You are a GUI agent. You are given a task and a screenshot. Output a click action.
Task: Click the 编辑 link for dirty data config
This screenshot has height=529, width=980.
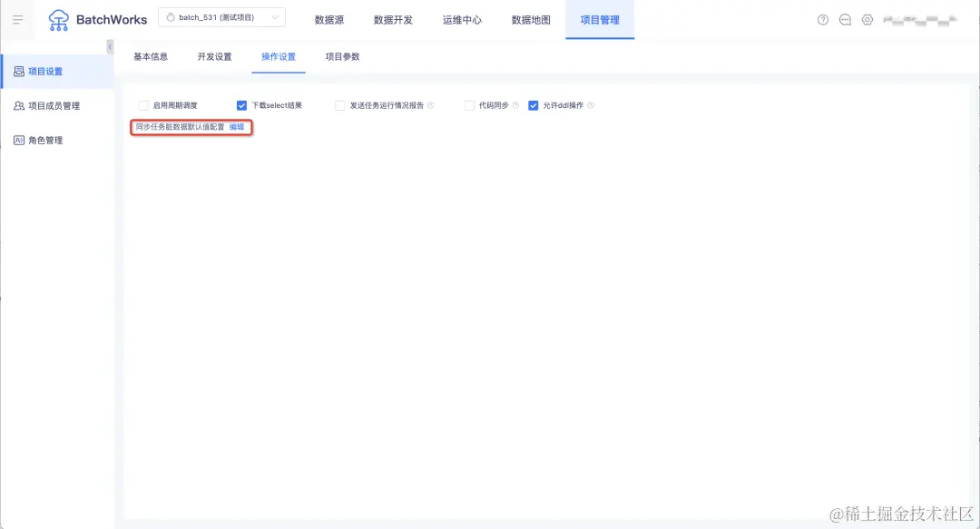(237, 127)
